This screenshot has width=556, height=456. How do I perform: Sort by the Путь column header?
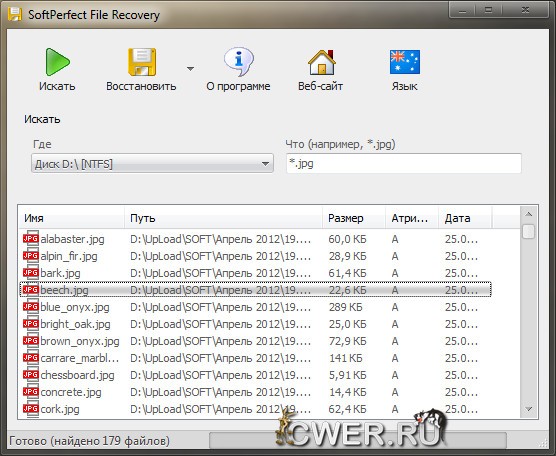(223, 218)
